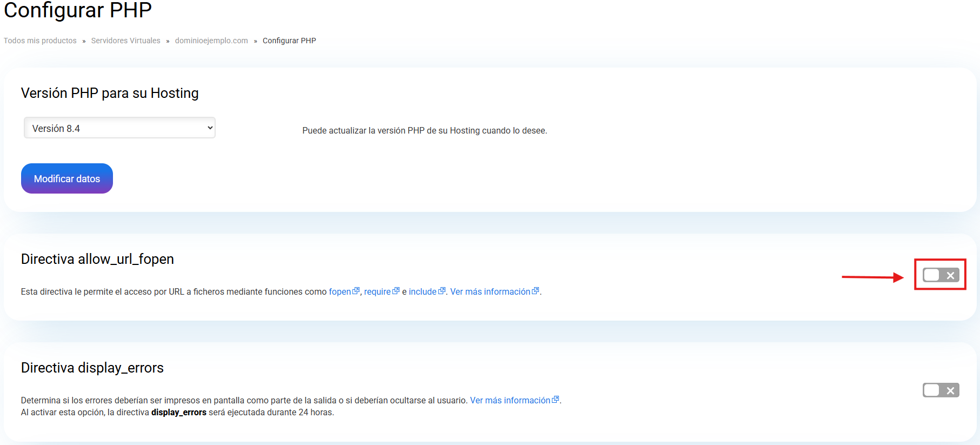
Task: Click the Directiva display_errors heading
Action: tap(92, 368)
